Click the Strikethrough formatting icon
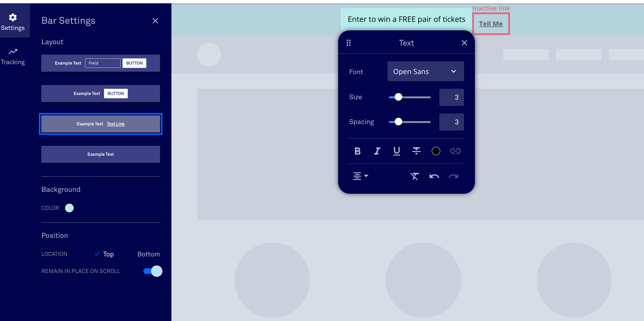The width and height of the screenshot is (644, 321). click(x=416, y=151)
